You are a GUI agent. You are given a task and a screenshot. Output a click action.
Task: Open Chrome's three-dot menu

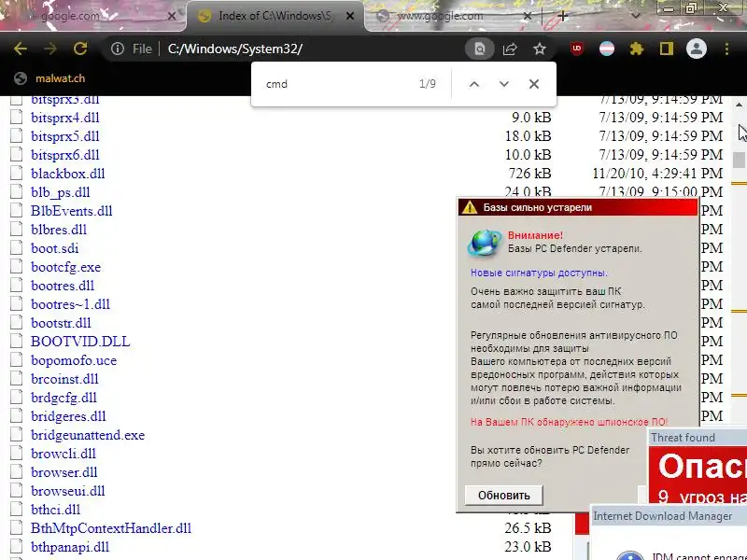click(x=726, y=49)
